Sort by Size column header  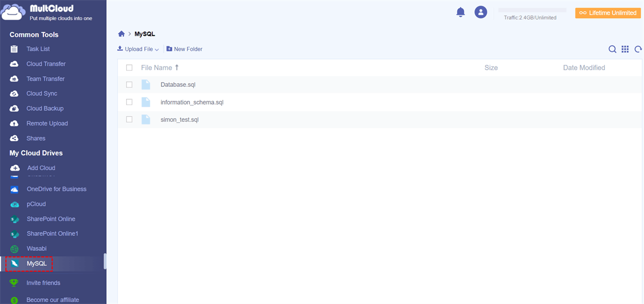pyautogui.click(x=491, y=68)
